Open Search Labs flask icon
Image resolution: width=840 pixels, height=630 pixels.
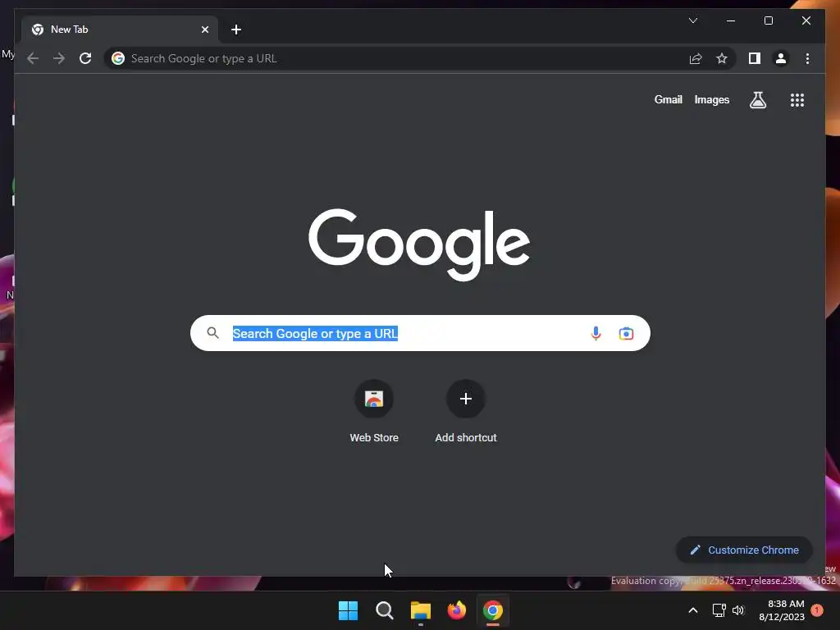click(757, 99)
